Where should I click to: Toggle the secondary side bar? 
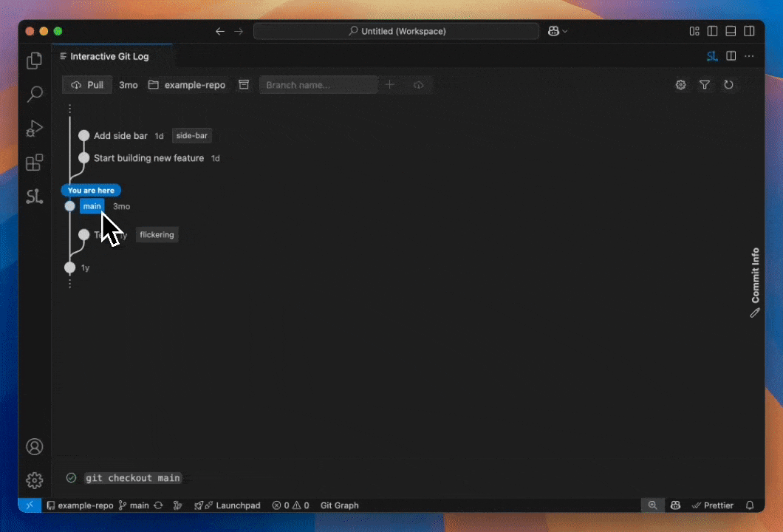[749, 31]
